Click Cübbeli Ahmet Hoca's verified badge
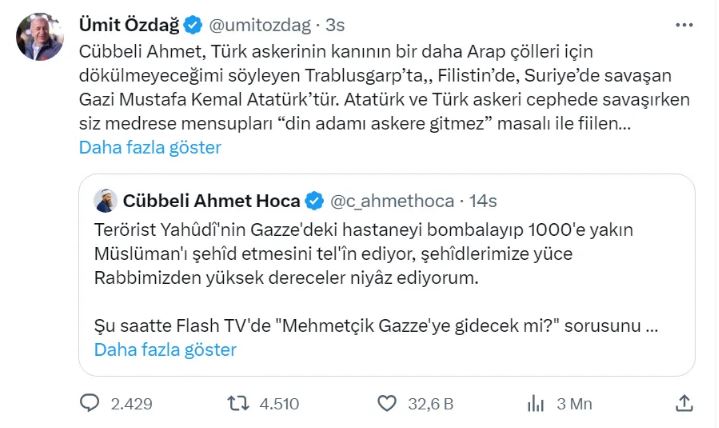The image size is (719, 428). pos(314,199)
